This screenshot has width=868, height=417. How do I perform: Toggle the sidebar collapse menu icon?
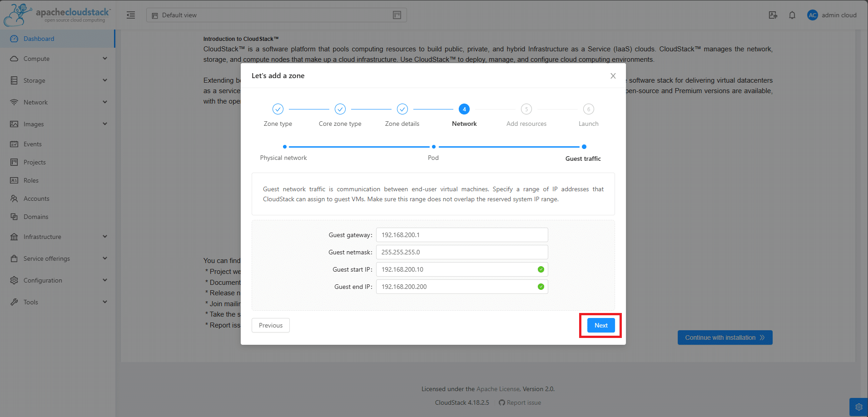click(131, 15)
